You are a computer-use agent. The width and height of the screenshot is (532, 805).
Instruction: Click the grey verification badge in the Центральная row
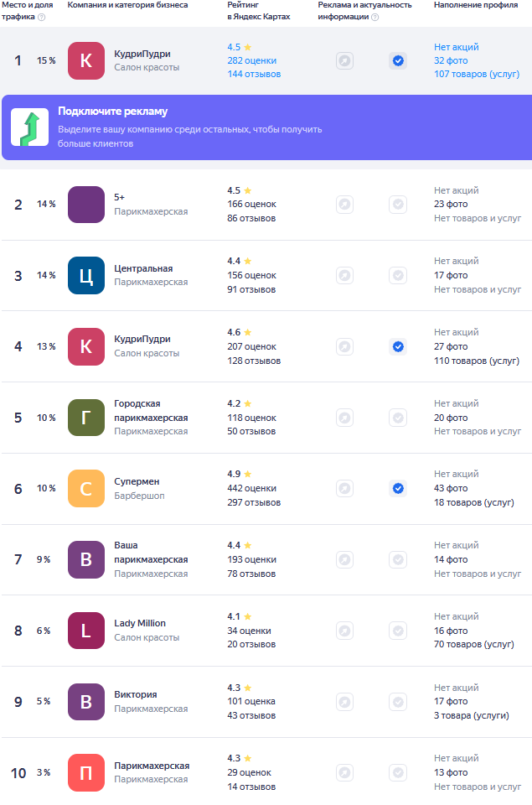(x=398, y=276)
